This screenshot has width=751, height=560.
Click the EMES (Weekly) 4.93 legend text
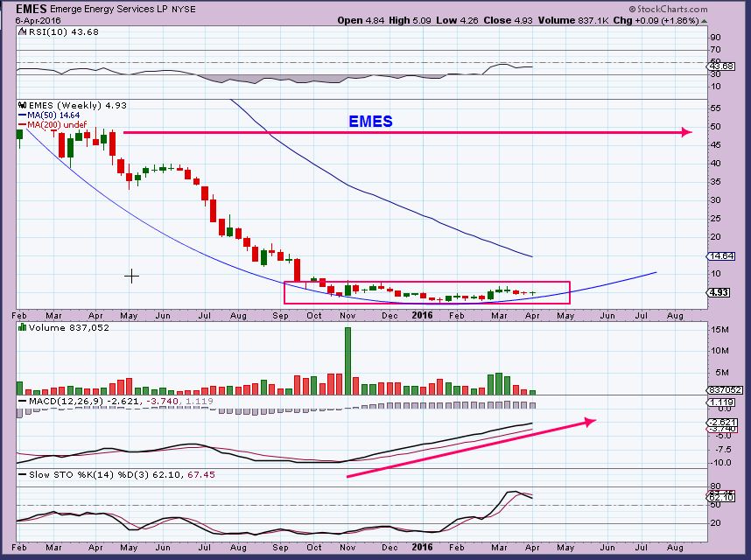78,105
